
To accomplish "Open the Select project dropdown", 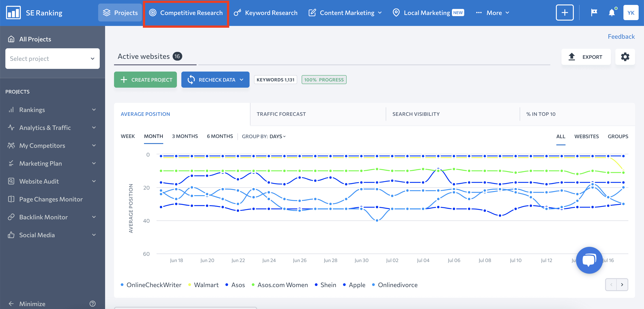I will 53,59.
